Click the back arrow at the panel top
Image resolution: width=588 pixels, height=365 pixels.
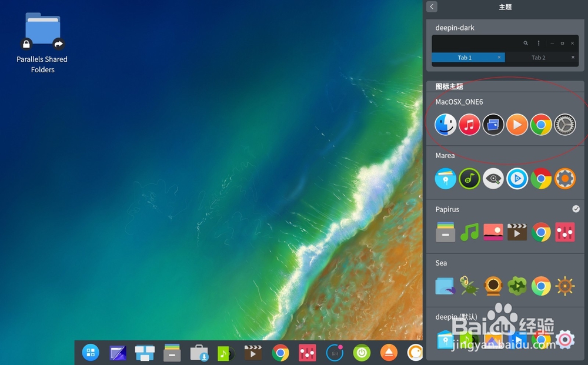tap(431, 6)
